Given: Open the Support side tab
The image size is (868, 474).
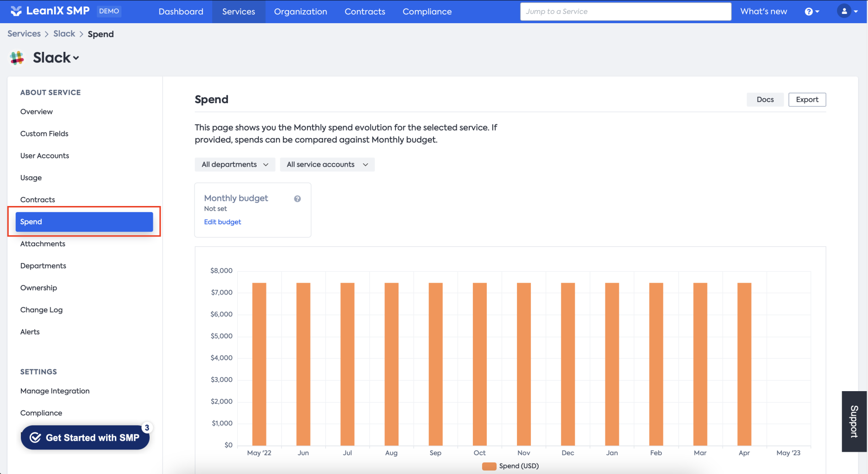Looking at the screenshot, I should [x=854, y=421].
